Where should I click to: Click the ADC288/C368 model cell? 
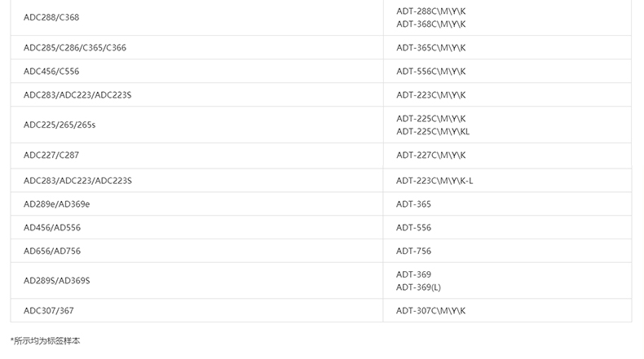pos(51,17)
